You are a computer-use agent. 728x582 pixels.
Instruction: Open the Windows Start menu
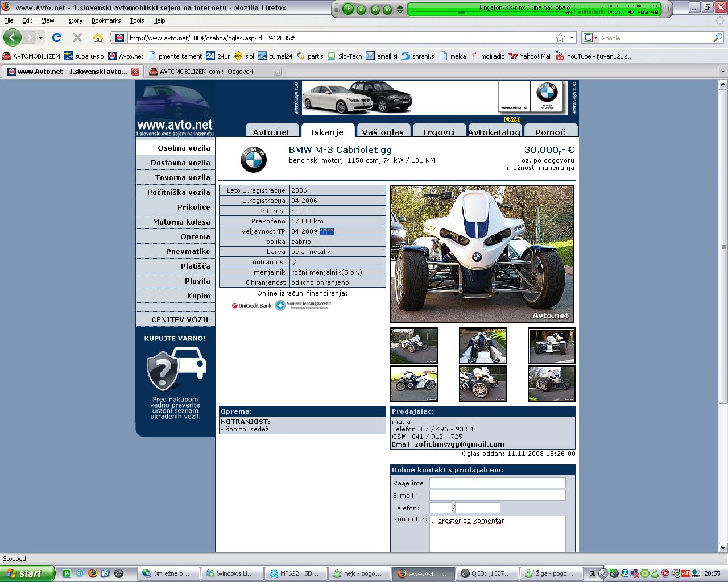(27, 573)
